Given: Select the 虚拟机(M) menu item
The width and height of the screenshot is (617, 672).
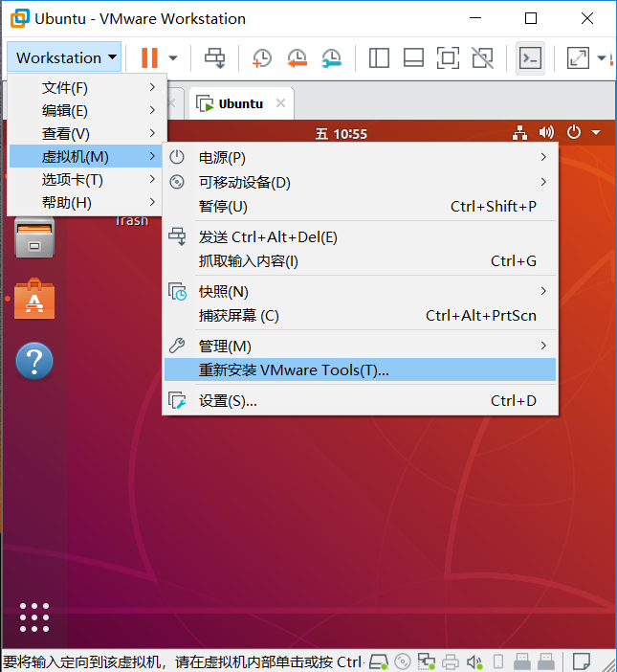Looking at the screenshot, I should coord(84,156).
